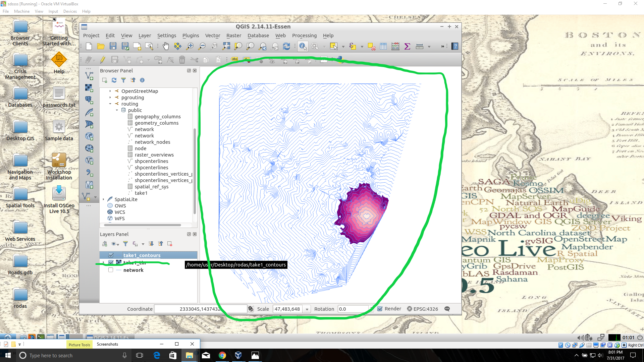Click the Refresh map icon in toolbar
Viewport: 644px width, 362px height.
coord(286,46)
